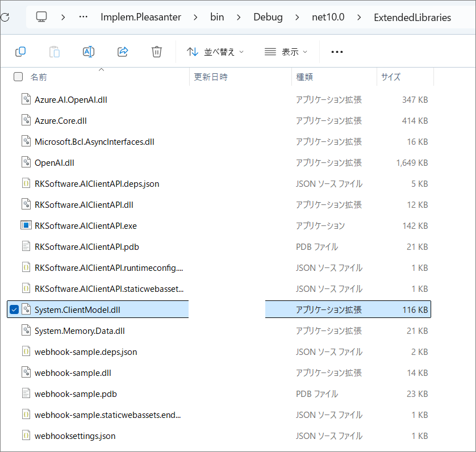Expand chevron after net10.0 in breadcrumb

tap(359, 17)
